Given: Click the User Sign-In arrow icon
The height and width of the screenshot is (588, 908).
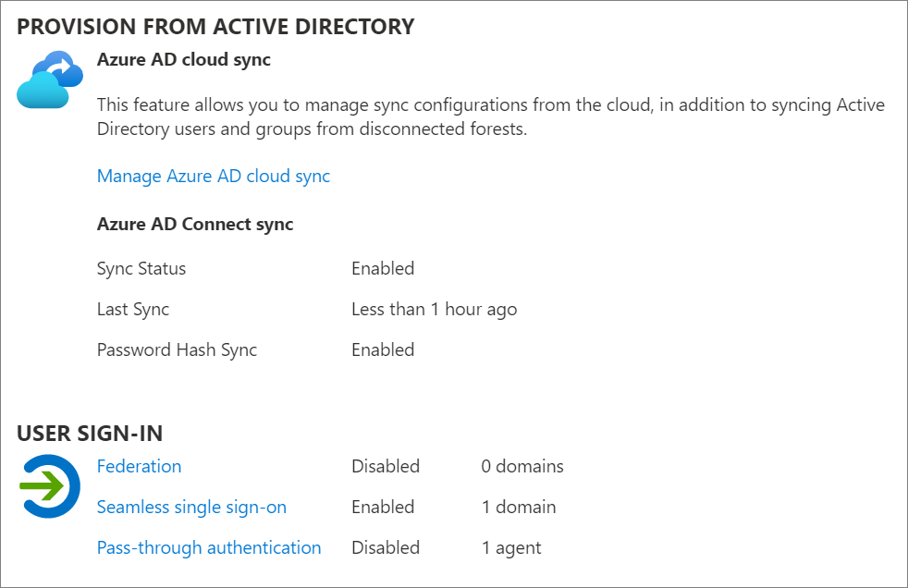Looking at the screenshot, I should click(x=50, y=486).
